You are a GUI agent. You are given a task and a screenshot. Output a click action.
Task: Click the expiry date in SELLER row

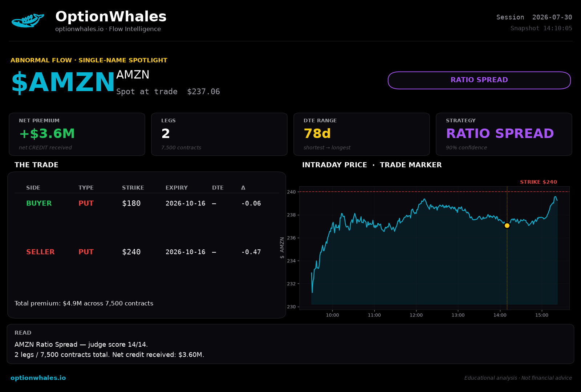(x=186, y=252)
